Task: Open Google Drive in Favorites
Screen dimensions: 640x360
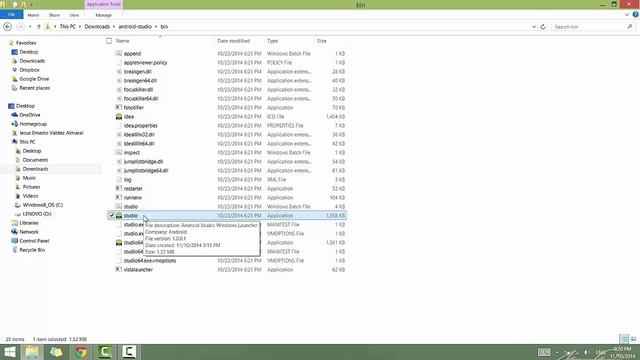Action: tap(34, 79)
